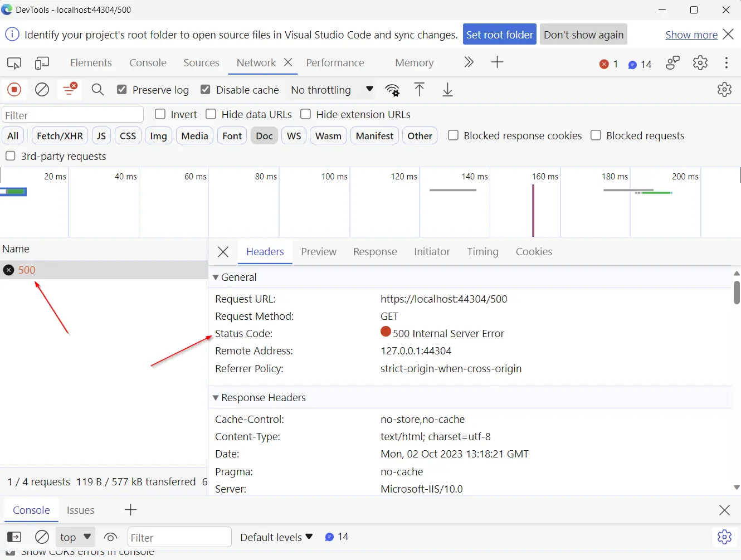Disable the Preserve log checkbox
741x560 pixels.
pyautogui.click(x=122, y=90)
